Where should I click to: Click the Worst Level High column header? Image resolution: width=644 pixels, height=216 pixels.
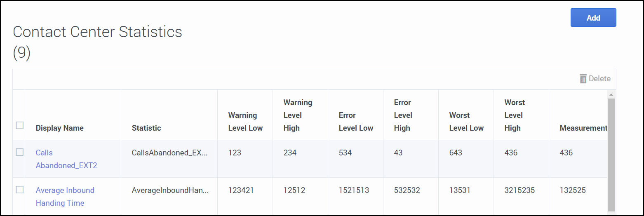coord(515,115)
